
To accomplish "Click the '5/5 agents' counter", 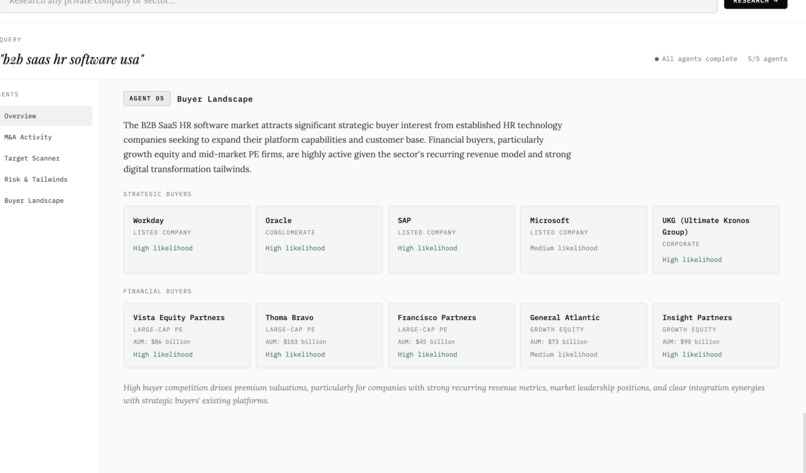I will [767, 59].
